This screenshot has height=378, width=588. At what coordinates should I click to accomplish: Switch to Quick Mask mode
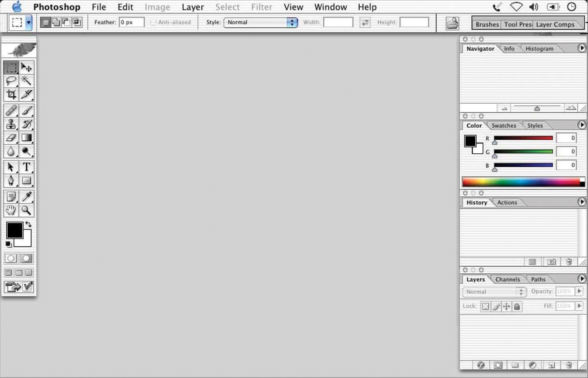tap(26, 258)
